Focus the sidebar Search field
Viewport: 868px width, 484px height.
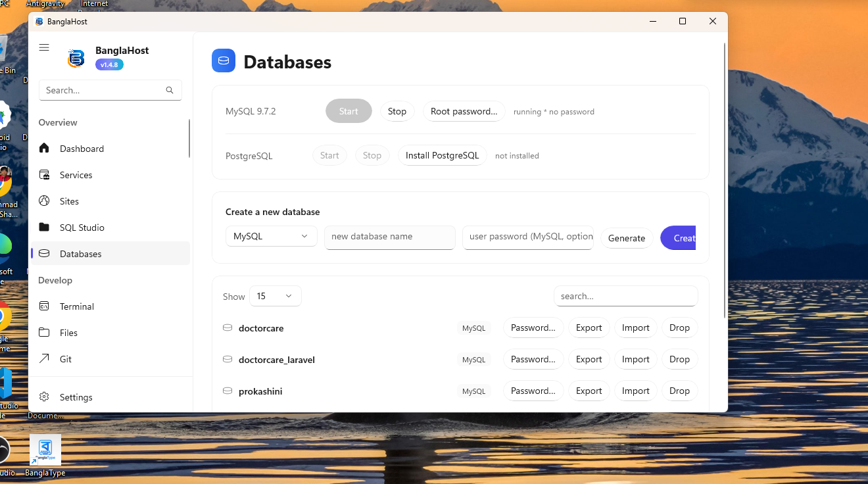click(x=110, y=90)
